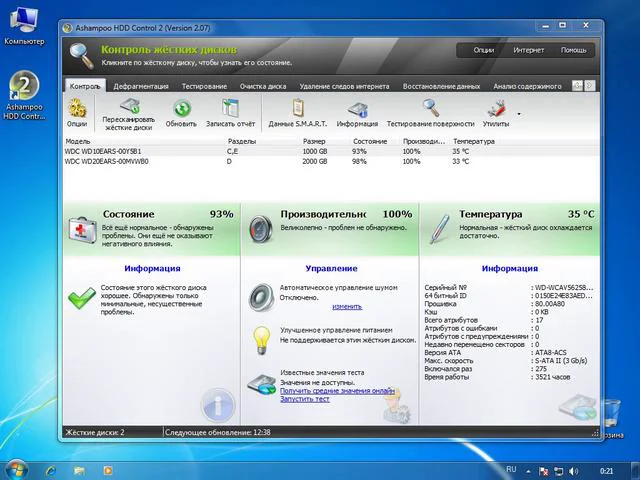Click the light bulb power management icon
The width and height of the screenshot is (640, 480).
pos(262,340)
